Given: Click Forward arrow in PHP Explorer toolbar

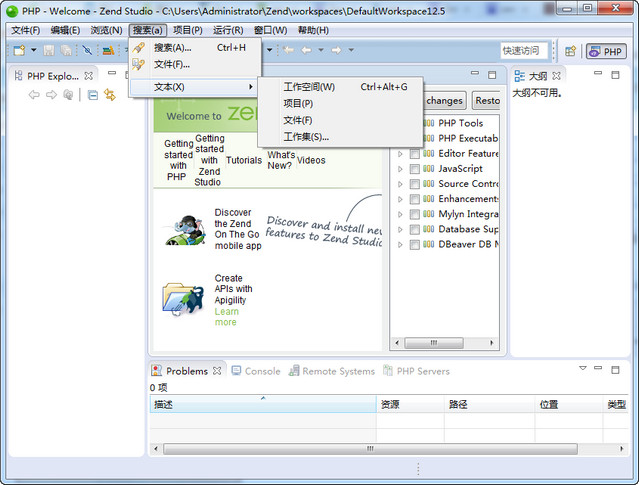Looking at the screenshot, I should (51, 95).
